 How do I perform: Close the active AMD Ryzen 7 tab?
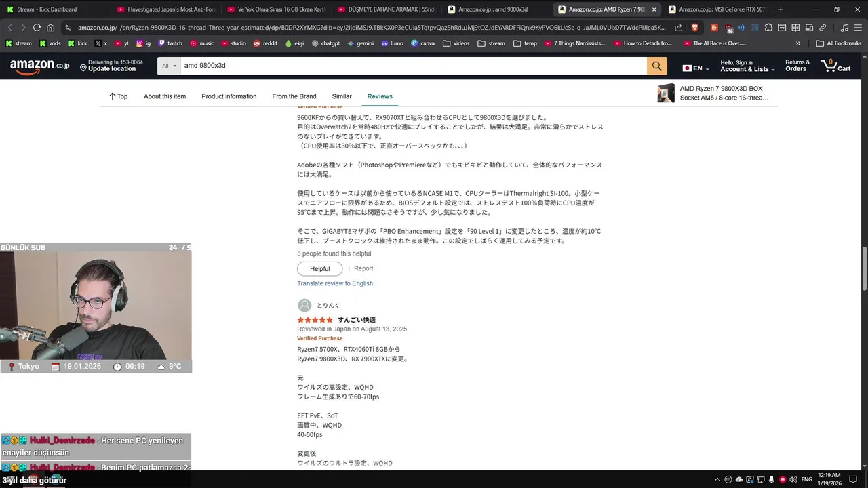pyautogui.click(x=654, y=9)
